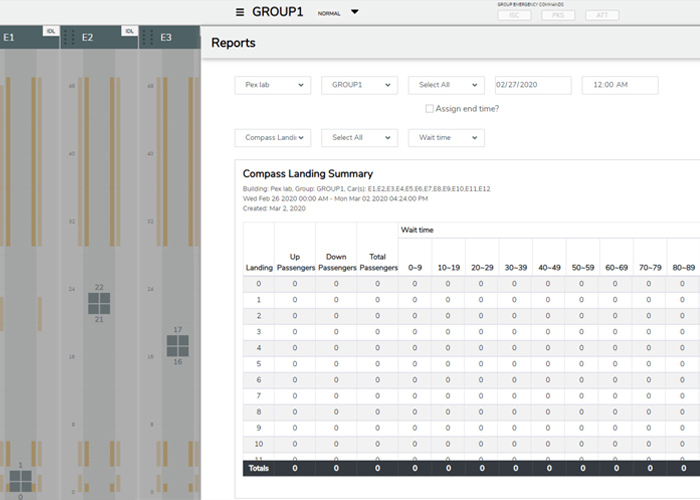Viewport: 700px width, 500px height.
Task: Click the Building: Pex lab info line
Action: 366,189
